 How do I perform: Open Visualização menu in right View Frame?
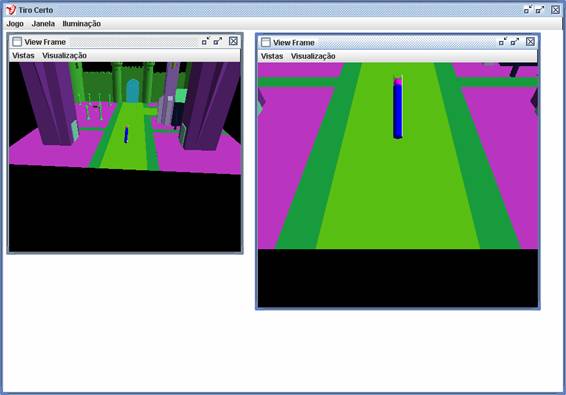point(313,56)
